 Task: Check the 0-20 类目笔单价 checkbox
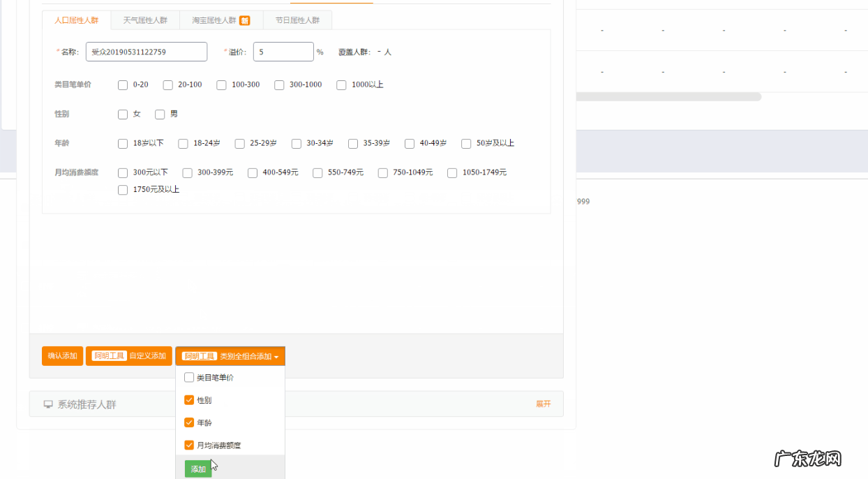click(122, 84)
